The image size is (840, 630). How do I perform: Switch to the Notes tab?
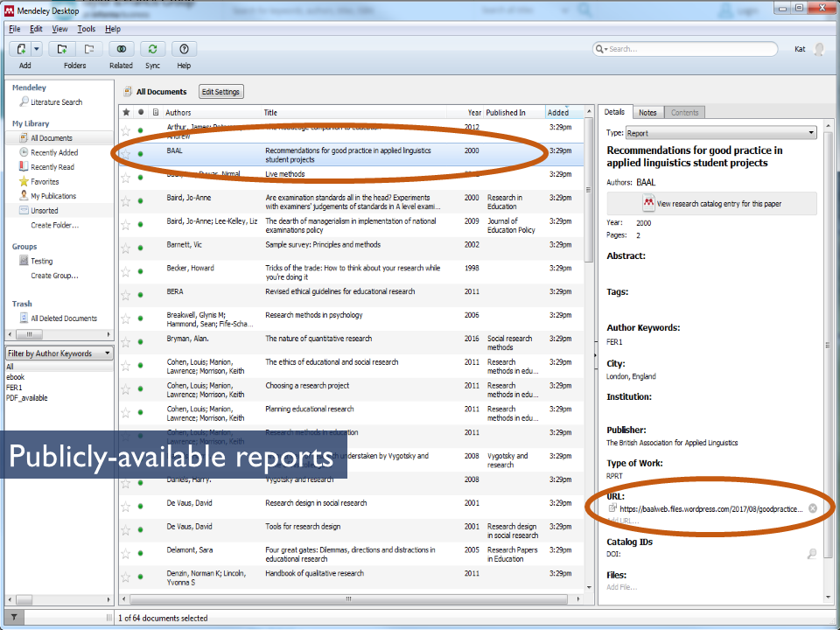point(647,113)
